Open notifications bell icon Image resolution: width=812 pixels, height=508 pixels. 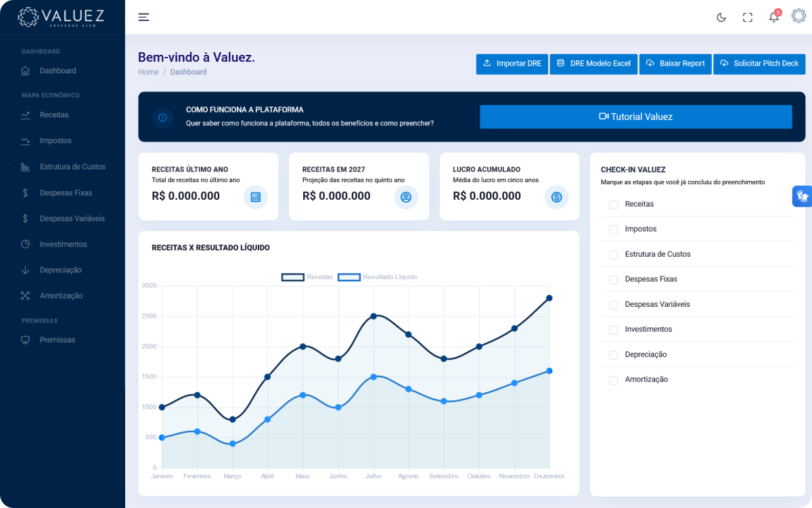[774, 17]
